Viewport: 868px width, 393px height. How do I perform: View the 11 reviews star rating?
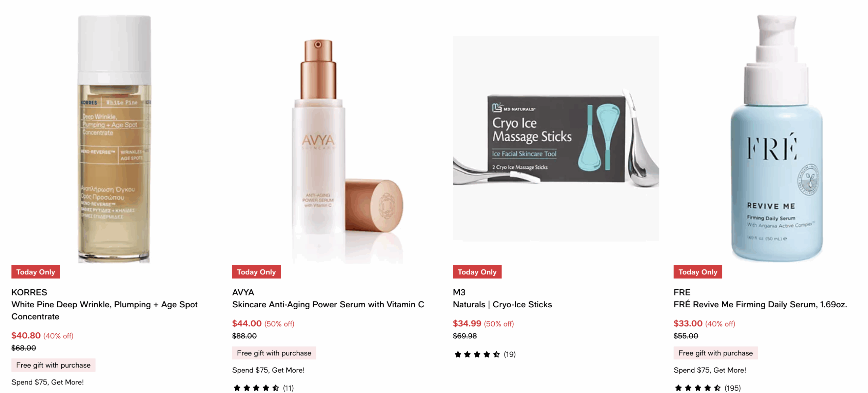pos(263,388)
